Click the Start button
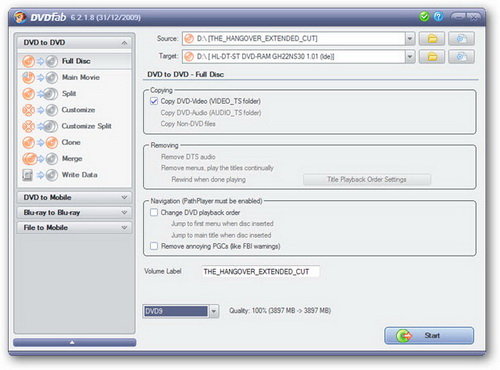Image resolution: width=500 pixels, height=370 pixels. point(429,336)
